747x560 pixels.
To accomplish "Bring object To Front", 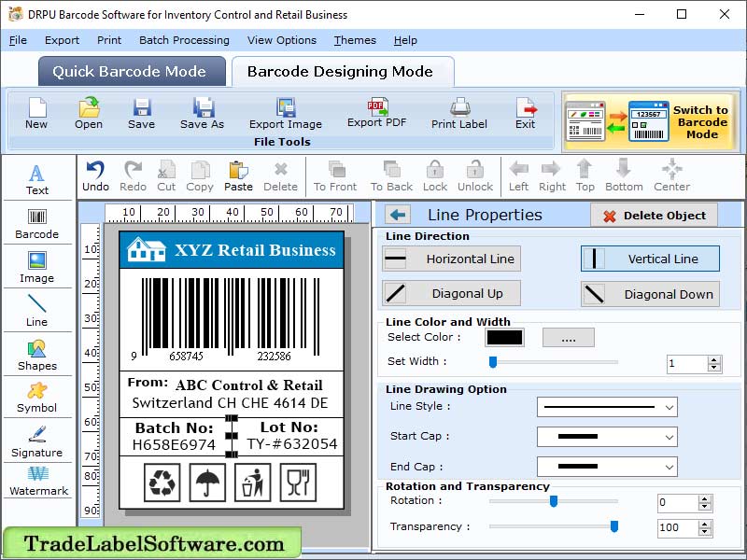I will [335, 175].
